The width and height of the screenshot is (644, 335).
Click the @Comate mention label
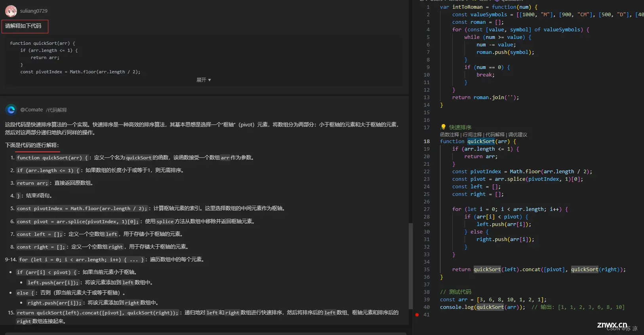(x=31, y=110)
